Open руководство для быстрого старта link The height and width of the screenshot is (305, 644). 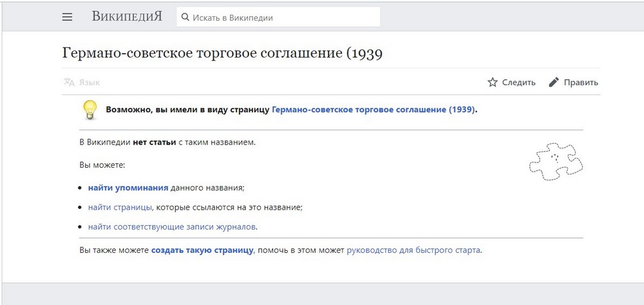413,250
